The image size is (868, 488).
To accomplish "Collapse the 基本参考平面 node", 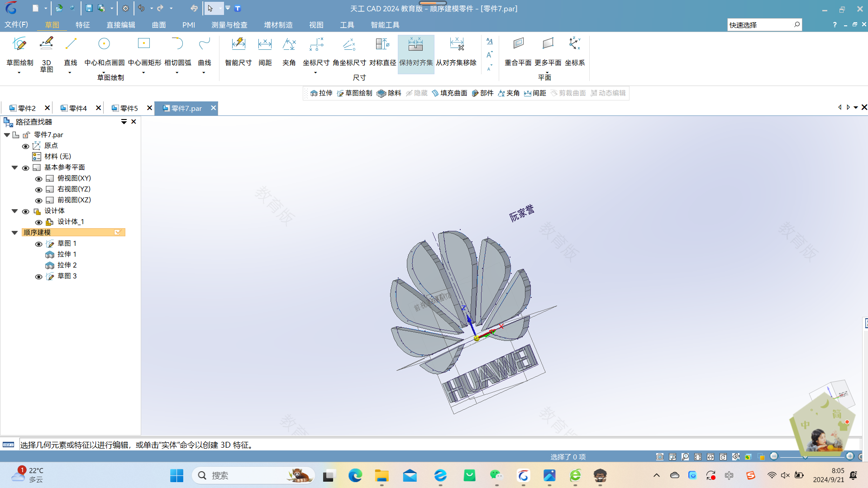I will [x=14, y=167].
